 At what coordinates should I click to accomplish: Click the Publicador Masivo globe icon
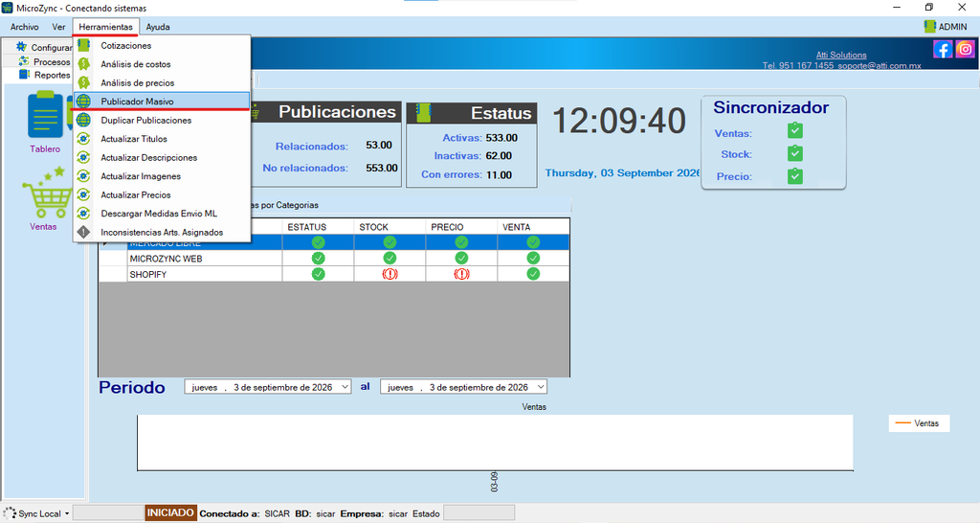(x=84, y=102)
